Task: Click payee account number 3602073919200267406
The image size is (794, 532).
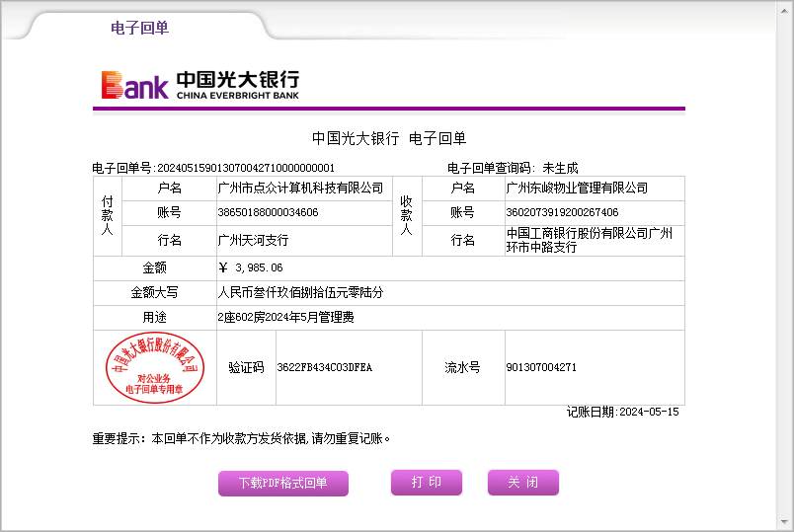Action: pos(562,212)
